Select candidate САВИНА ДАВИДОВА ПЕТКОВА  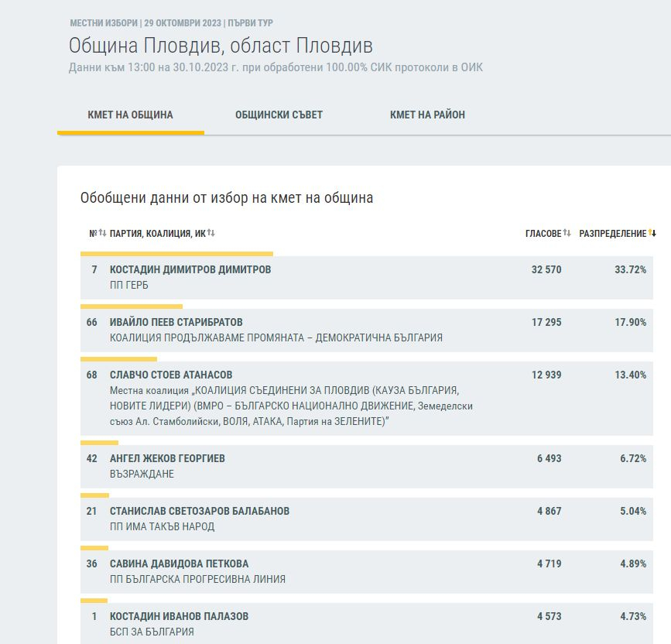pyautogui.click(x=180, y=563)
